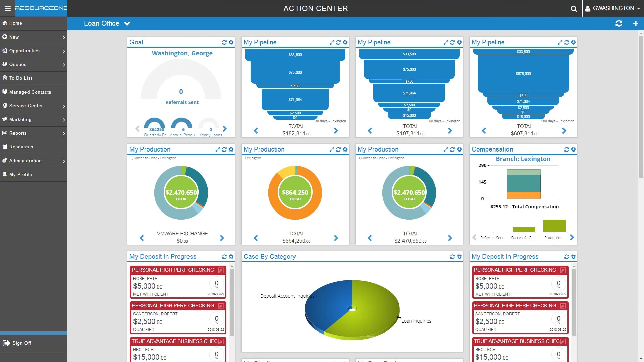Refresh the Goal widget
This screenshot has height=362, width=644.
(x=224, y=42)
